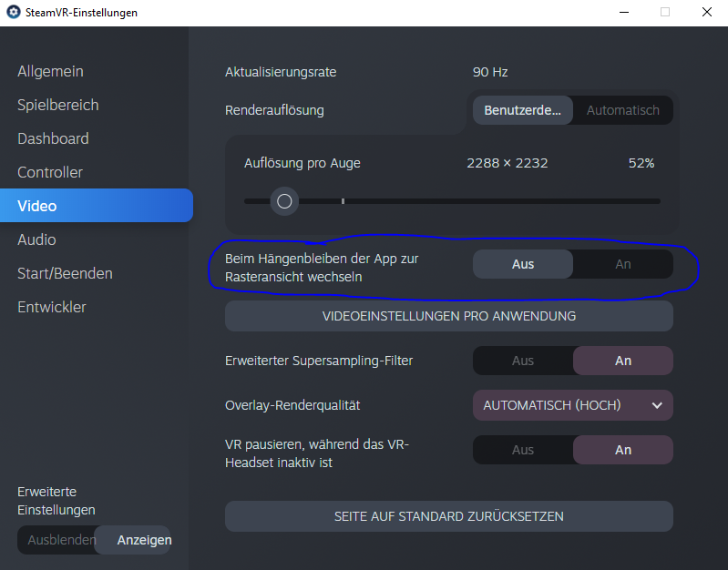
Task: Go to Dashboard settings
Action: 53,138
